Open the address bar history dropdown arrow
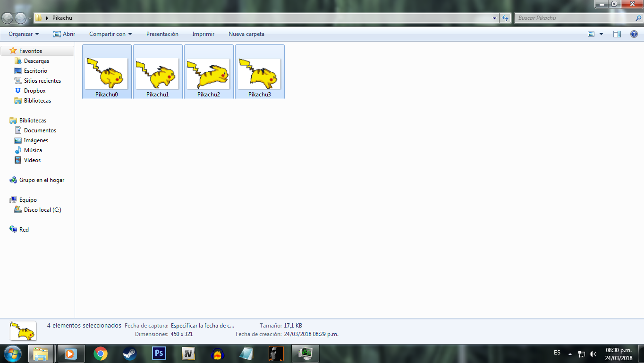The image size is (644, 363). 494,18
